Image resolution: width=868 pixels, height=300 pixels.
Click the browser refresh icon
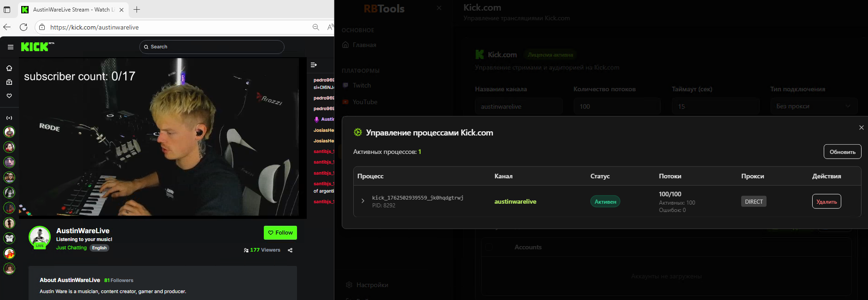24,27
